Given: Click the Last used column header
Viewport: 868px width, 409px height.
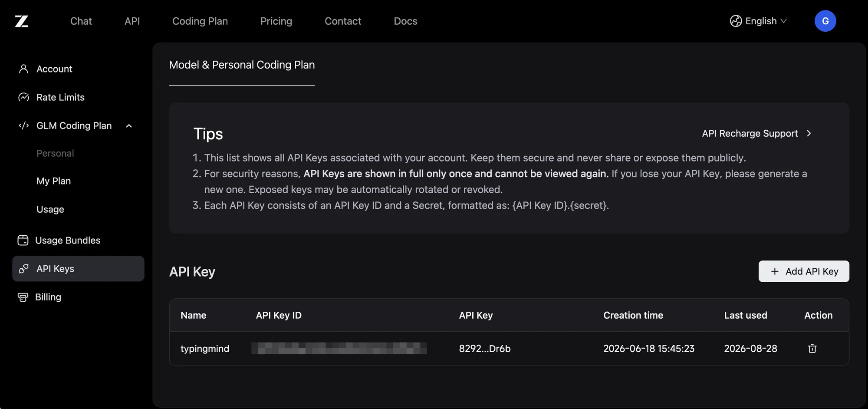Looking at the screenshot, I should click(x=746, y=315).
